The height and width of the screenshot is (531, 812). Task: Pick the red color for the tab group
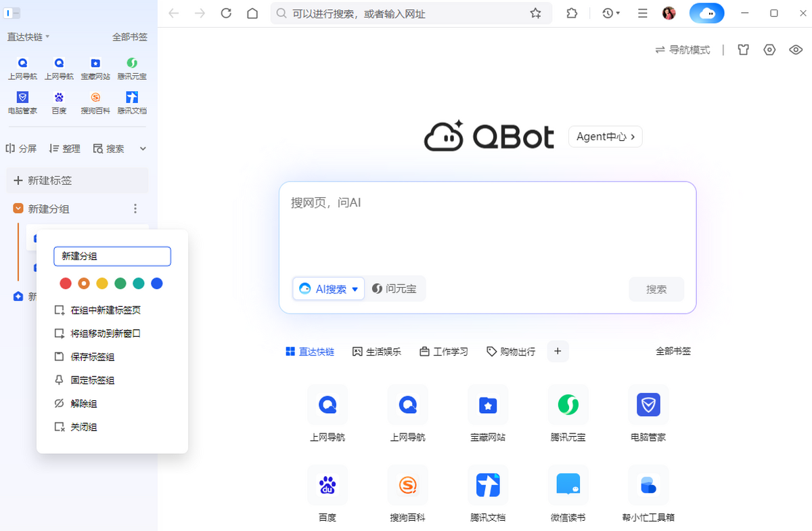pos(65,283)
